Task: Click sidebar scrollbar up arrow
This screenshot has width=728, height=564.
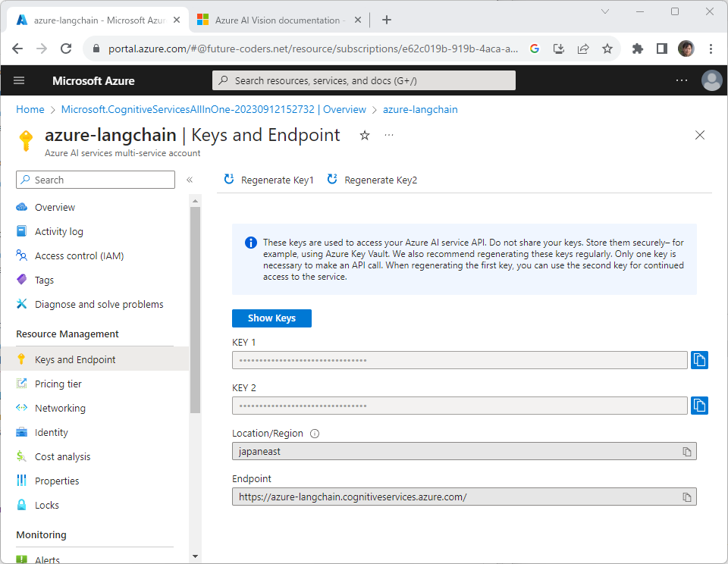Action: [x=195, y=201]
